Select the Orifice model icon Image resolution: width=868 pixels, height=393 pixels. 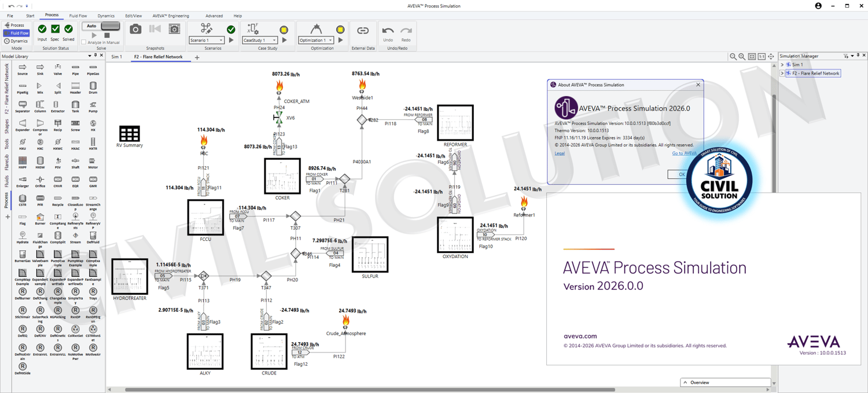(x=40, y=179)
